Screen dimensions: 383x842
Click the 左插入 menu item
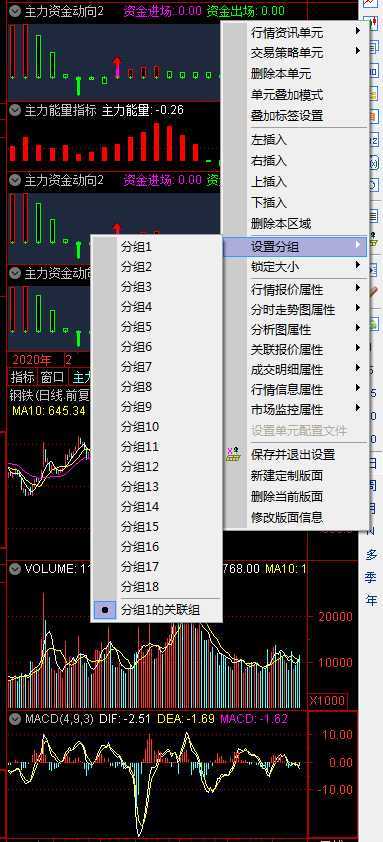295,141
